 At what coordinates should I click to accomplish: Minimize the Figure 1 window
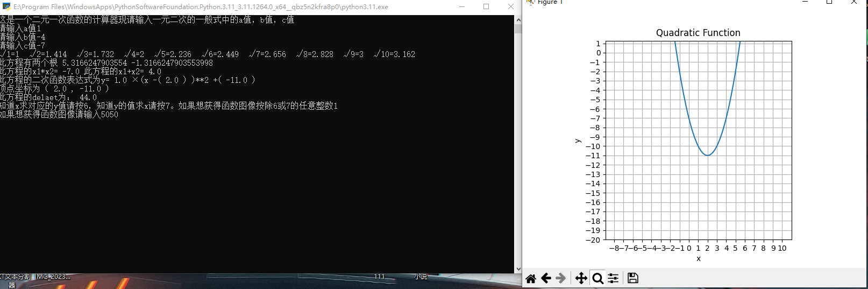[x=805, y=2]
